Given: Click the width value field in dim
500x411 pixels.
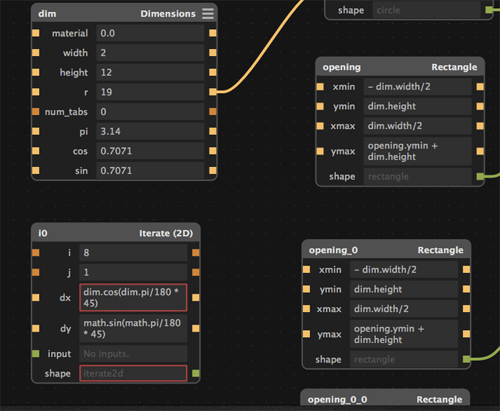Looking at the screenshot, I should 150,53.
